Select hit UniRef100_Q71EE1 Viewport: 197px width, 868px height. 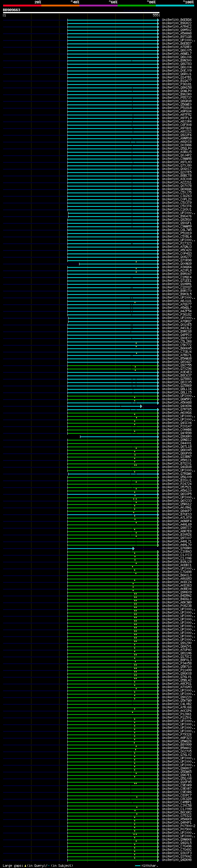click(x=177, y=281)
